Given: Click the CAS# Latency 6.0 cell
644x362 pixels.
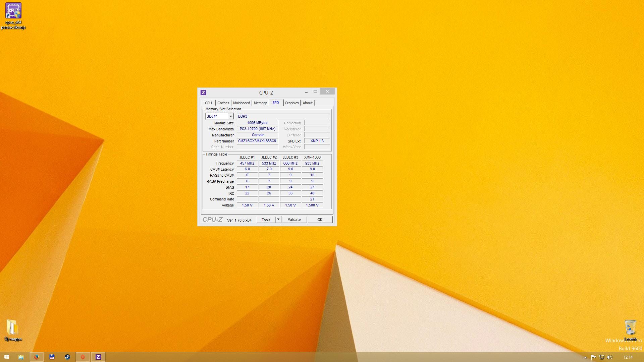Looking at the screenshot, I should 247,169.
